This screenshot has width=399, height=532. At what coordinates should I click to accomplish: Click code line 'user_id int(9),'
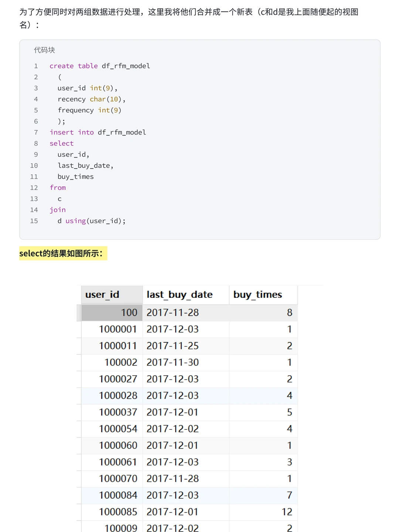click(x=88, y=88)
